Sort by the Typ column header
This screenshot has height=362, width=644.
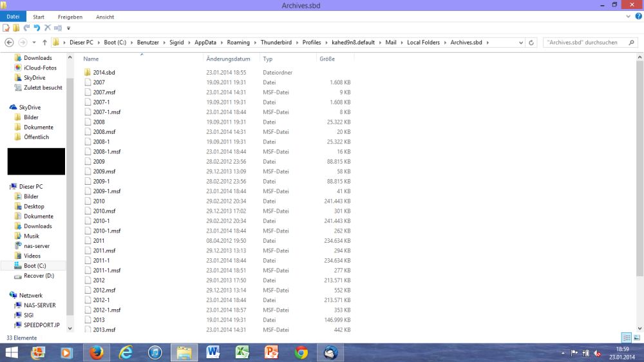(268, 59)
